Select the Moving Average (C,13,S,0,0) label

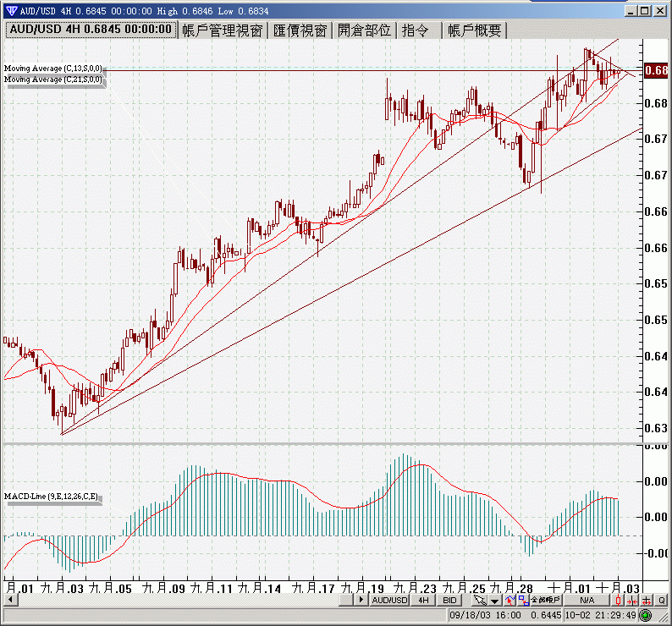53,69
